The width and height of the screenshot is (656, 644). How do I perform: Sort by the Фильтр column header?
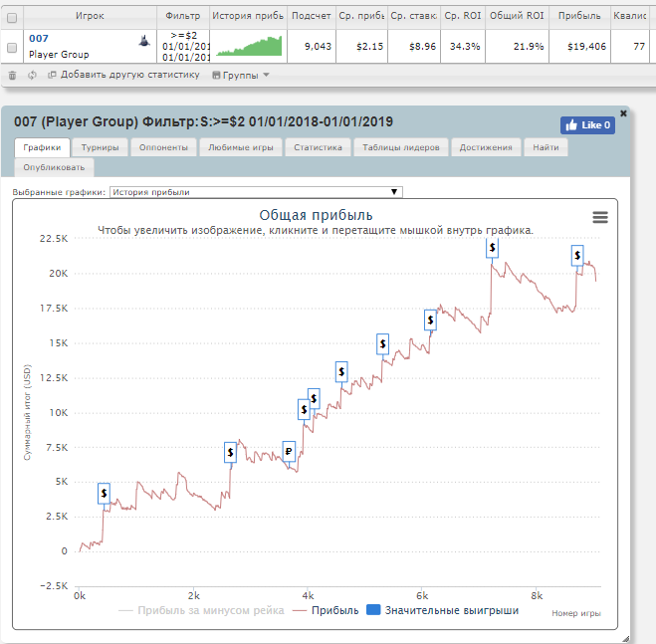click(x=183, y=16)
